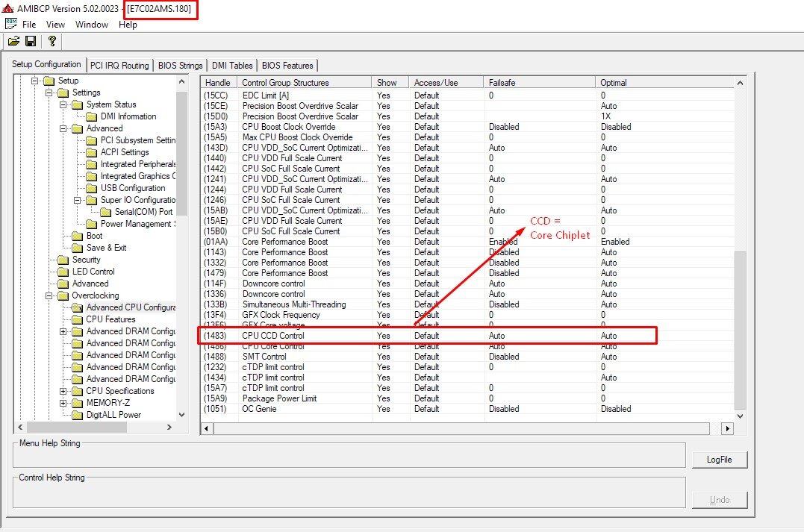Select the LED Control folder icon
The height and width of the screenshot is (532, 804).
pos(63,272)
